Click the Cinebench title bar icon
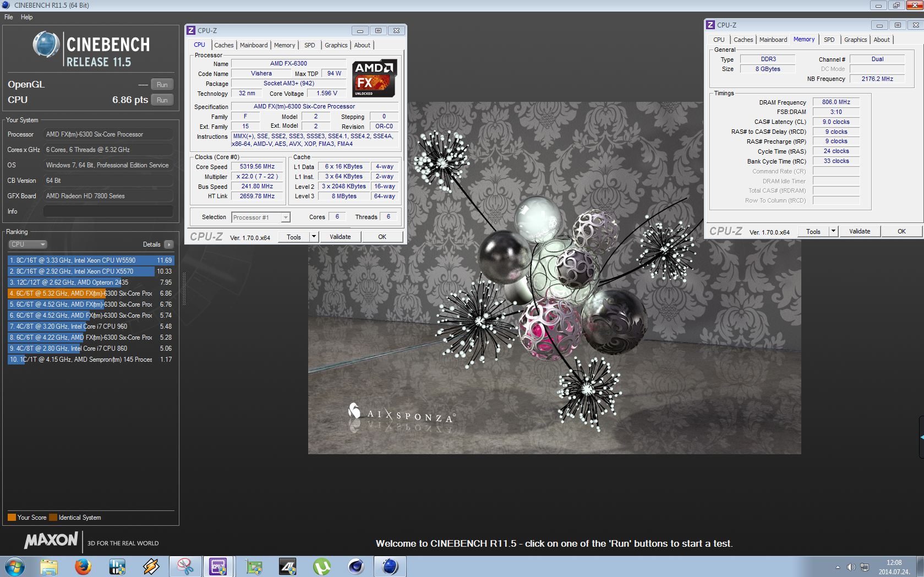 coord(7,6)
